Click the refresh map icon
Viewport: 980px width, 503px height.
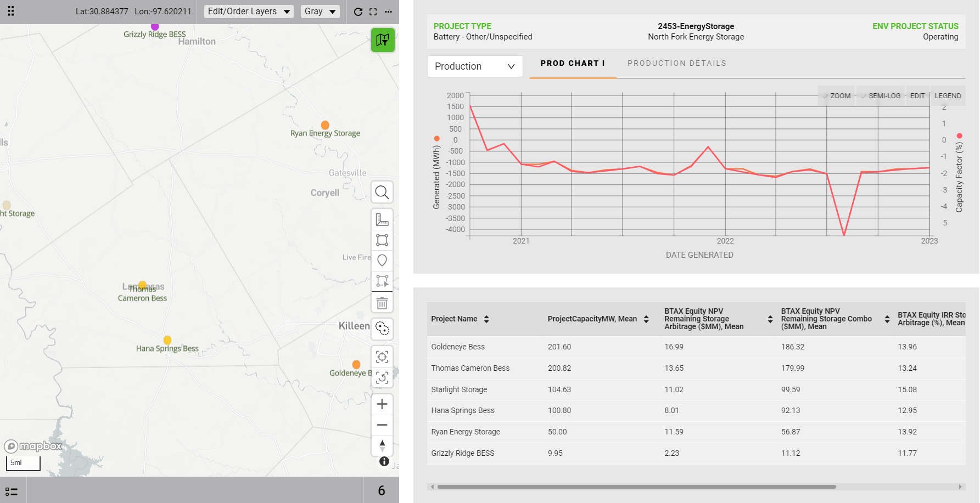coord(358,12)
